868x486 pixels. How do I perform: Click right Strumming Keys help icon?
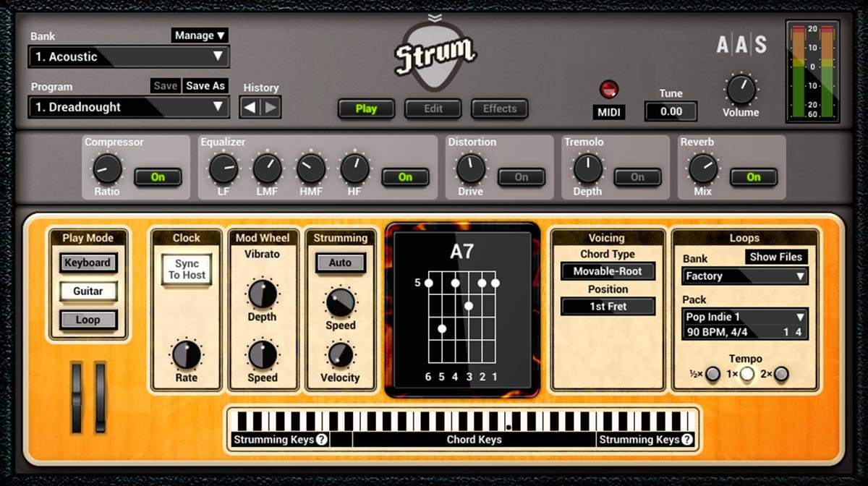(x=687, y=439)
